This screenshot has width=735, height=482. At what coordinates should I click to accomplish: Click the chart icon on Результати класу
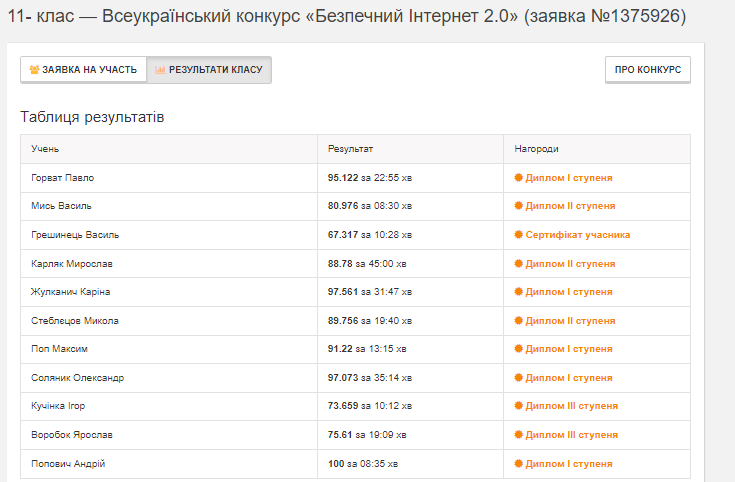(x=160, y=70)
